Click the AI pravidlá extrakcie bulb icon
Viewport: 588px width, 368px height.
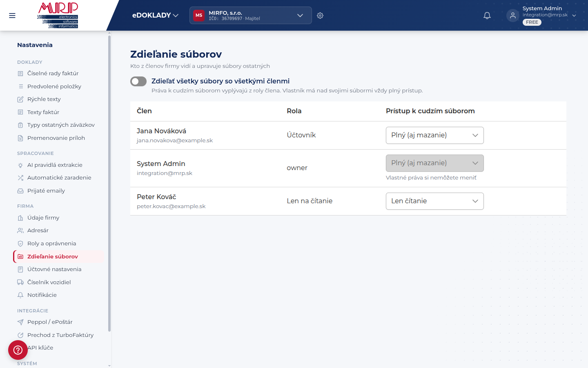coord(20,165)
